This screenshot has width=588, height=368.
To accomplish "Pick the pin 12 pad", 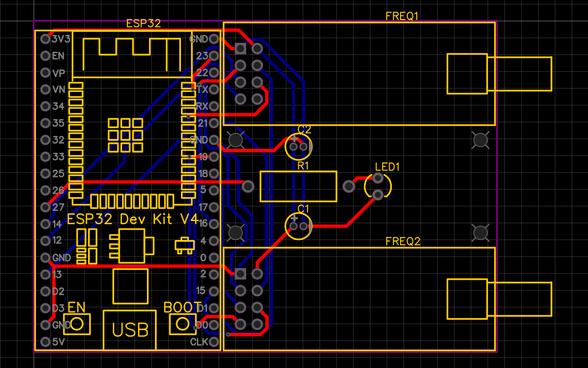I will click(x=45, y=241).
